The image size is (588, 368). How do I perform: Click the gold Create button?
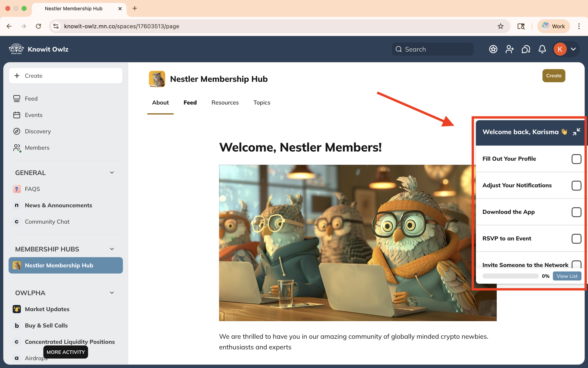pos(553,76)
